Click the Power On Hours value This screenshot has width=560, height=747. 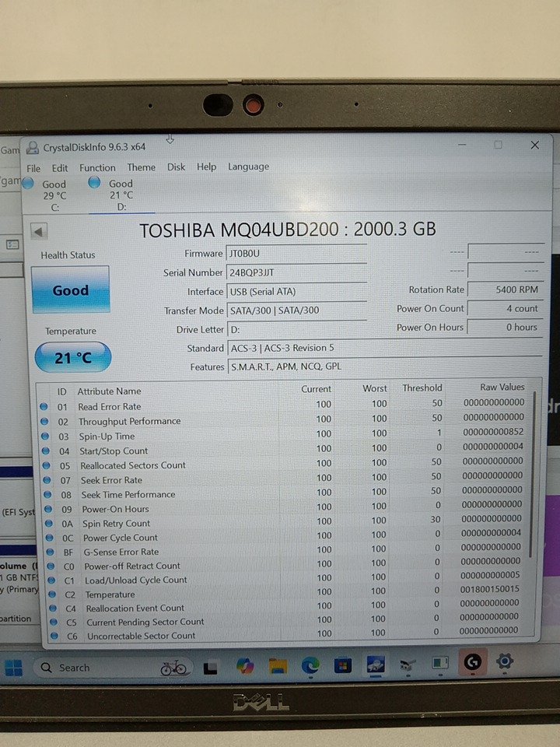[505, 328]
